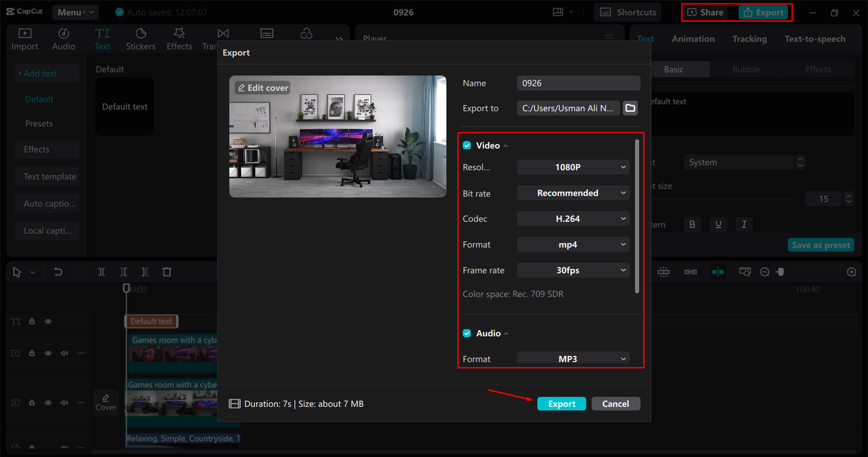868x457 pixels.
Task: Click the Cover button on main track
Action: point(106,402)
